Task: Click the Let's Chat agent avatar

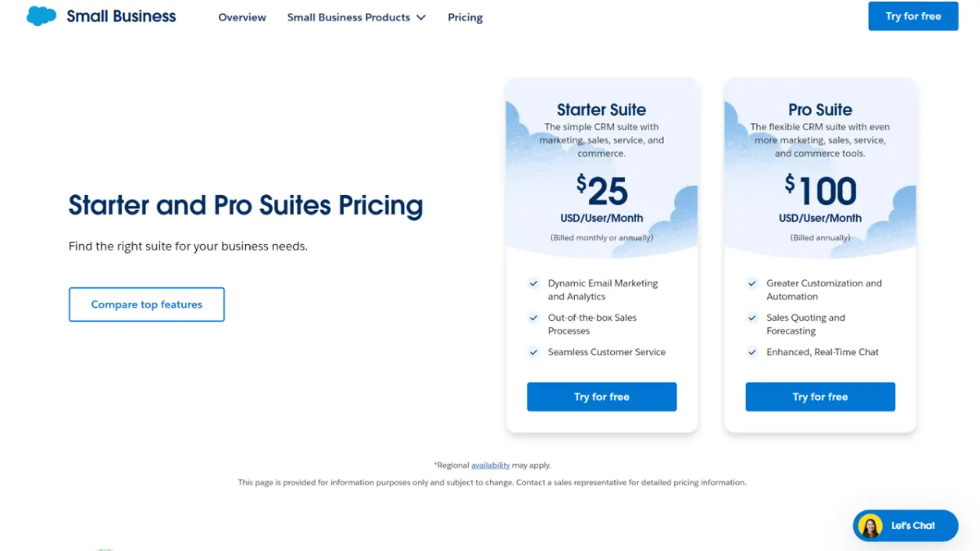Action: click(871, 526)
